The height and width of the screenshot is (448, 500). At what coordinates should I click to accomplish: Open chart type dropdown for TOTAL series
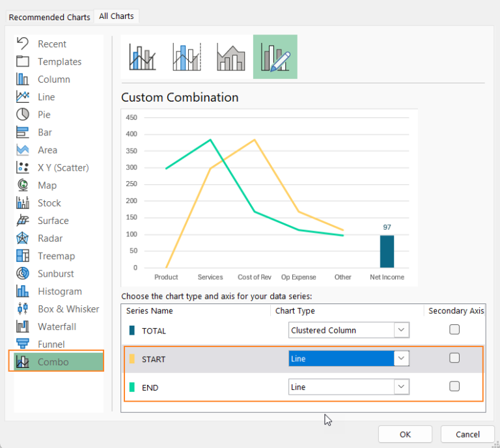click(x=402, y=330)
